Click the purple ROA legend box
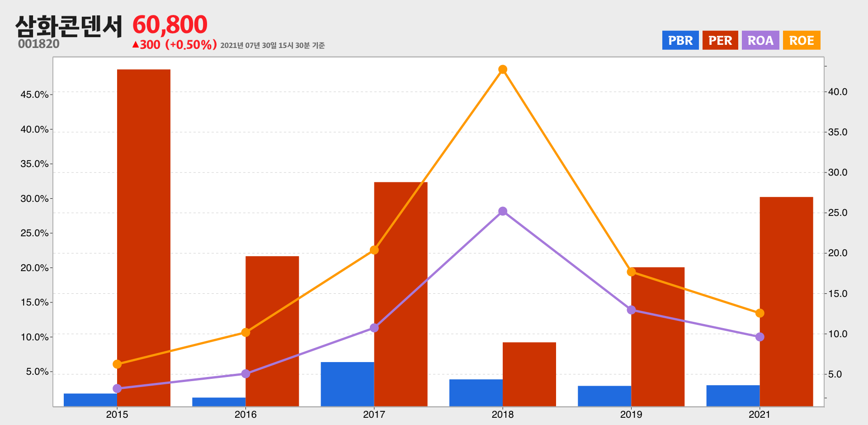Image resolution: width=868 pixels, height=425 pixels. [760, 40]
